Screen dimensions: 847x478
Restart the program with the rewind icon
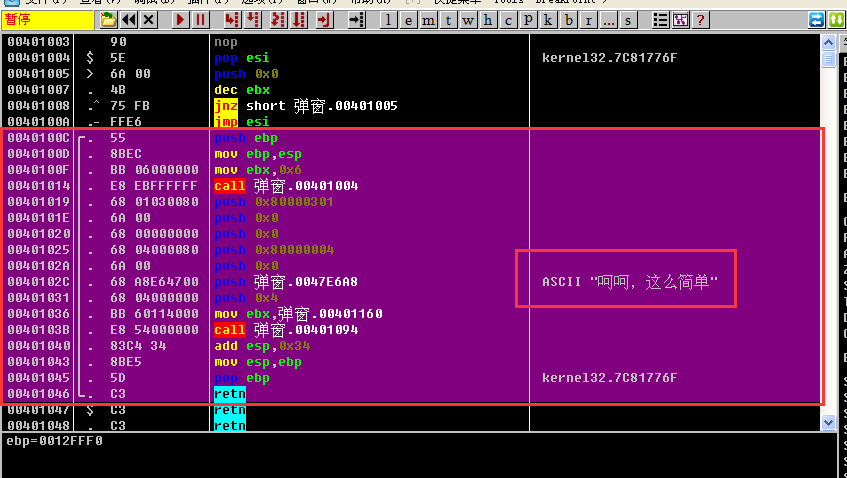129,20
